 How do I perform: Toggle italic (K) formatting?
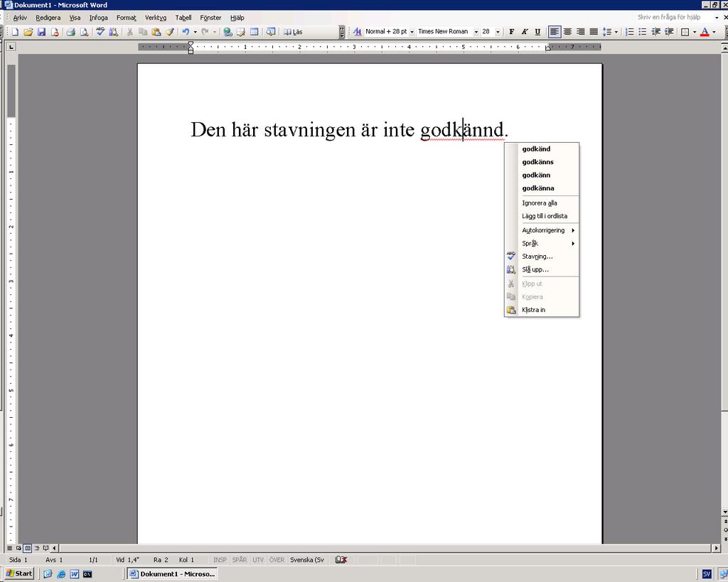click(x=525, y=32)
